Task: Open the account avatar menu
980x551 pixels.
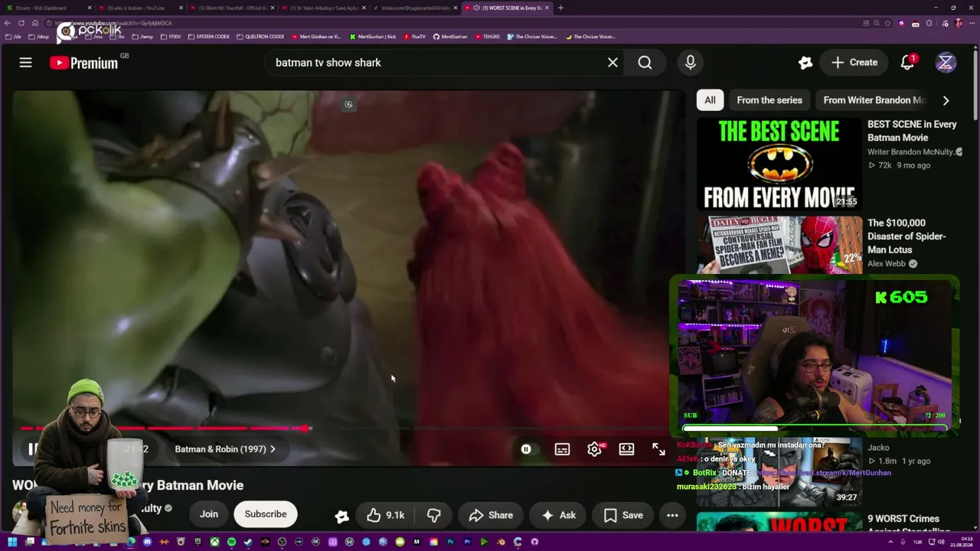Action: coord(946,63)
